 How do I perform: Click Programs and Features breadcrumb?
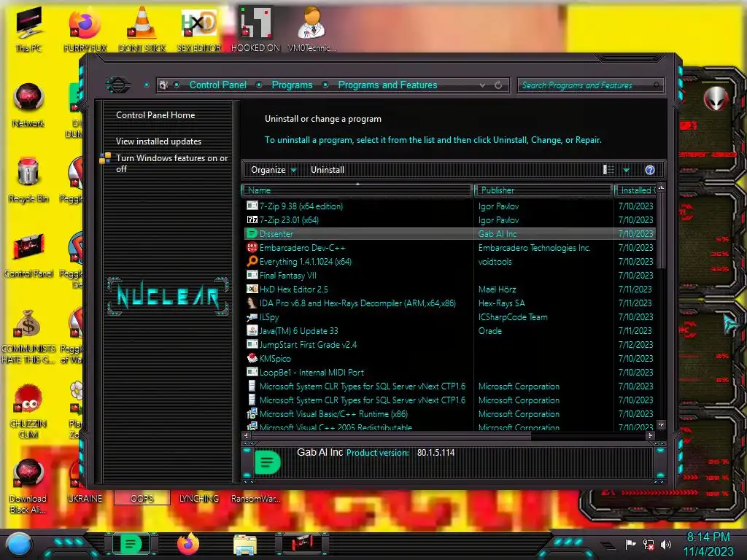(387, 85)
